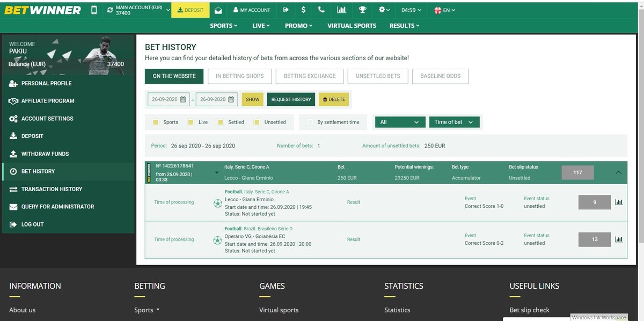
Task: Toggle the Unsettled checkbox
Action: click(257, 122)
